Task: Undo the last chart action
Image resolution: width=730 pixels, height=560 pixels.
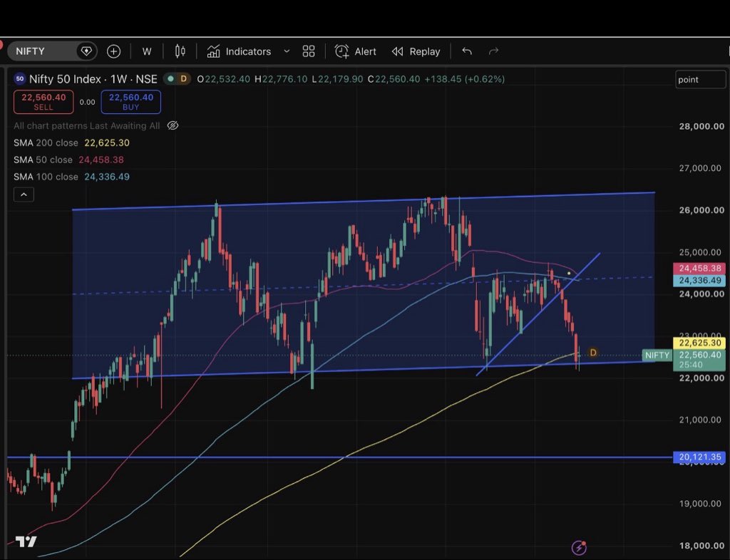Action: click(x=467, y=51)
